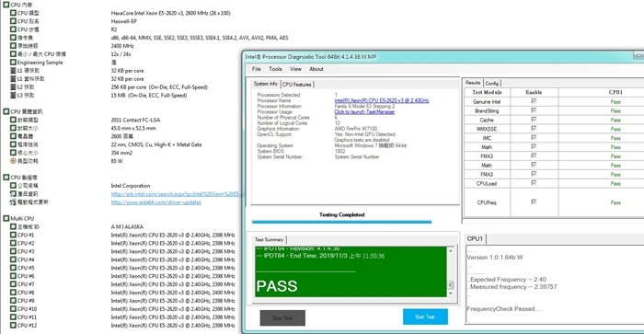The width and height of the screenshot is (644, 334).
Task: Click the CPU #2 row icon in AIDA64
Action: pyautogui.click(x=13, y=243)
